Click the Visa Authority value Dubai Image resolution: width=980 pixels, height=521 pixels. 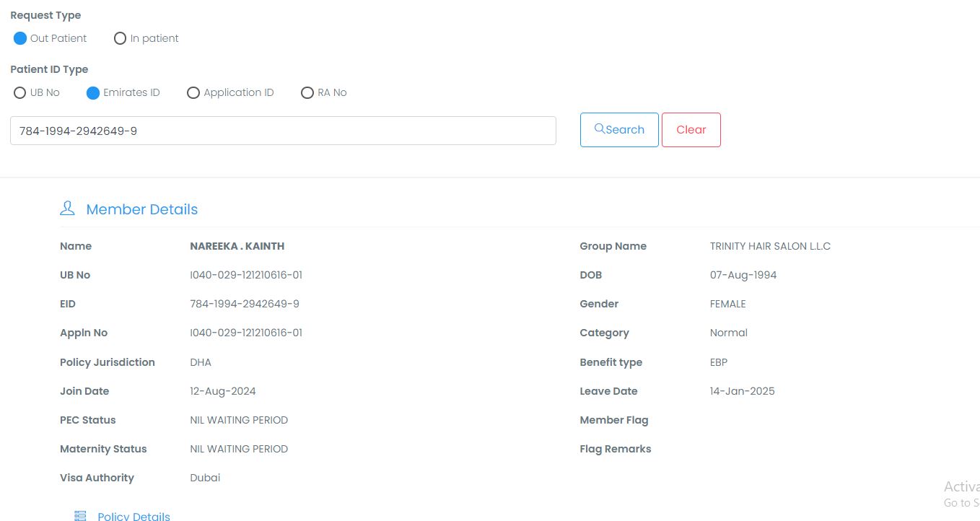205,478
